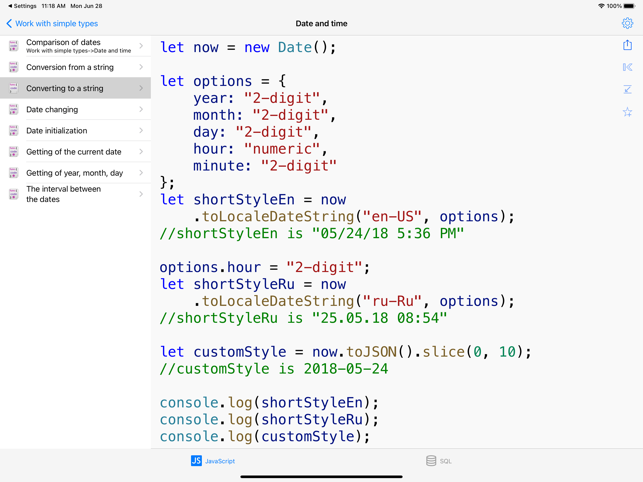Tap the share icon
Viewport: 643px width, 482px height.
coord(627,45)
